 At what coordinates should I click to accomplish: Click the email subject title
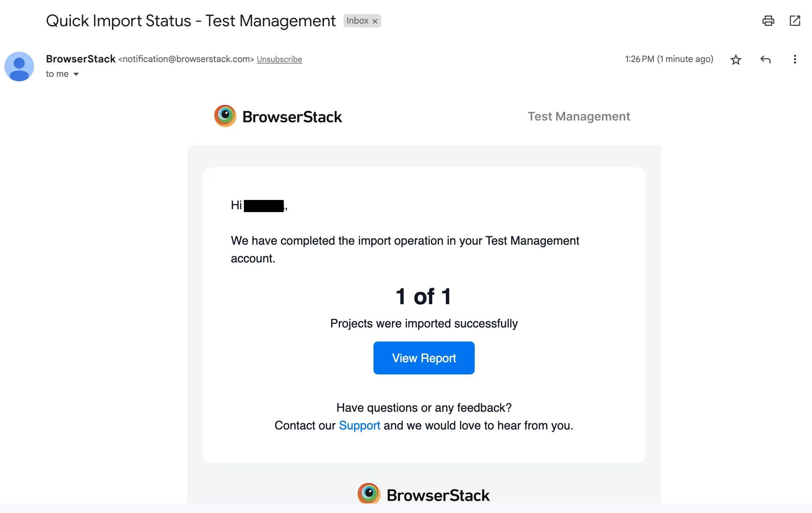191,21
